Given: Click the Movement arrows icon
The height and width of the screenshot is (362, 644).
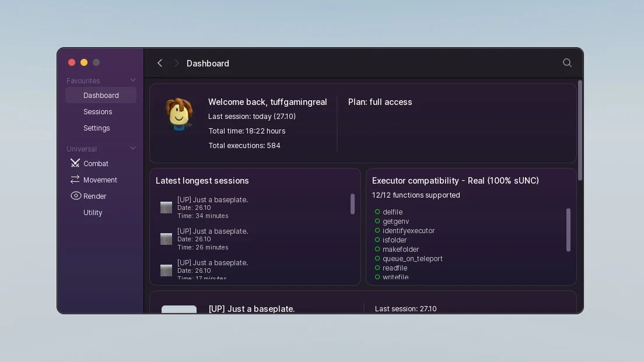Looking at the screenshot, I should (x=75, y=180).
